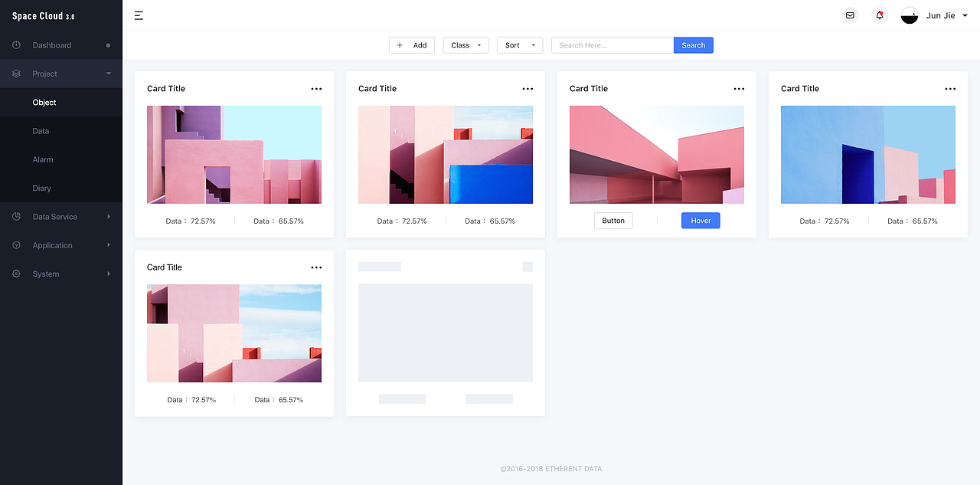This screenshot has width=980, height=485.
Task: Expand the System submenu arrow
Action: pyautogui.click(x=109, y=274)
